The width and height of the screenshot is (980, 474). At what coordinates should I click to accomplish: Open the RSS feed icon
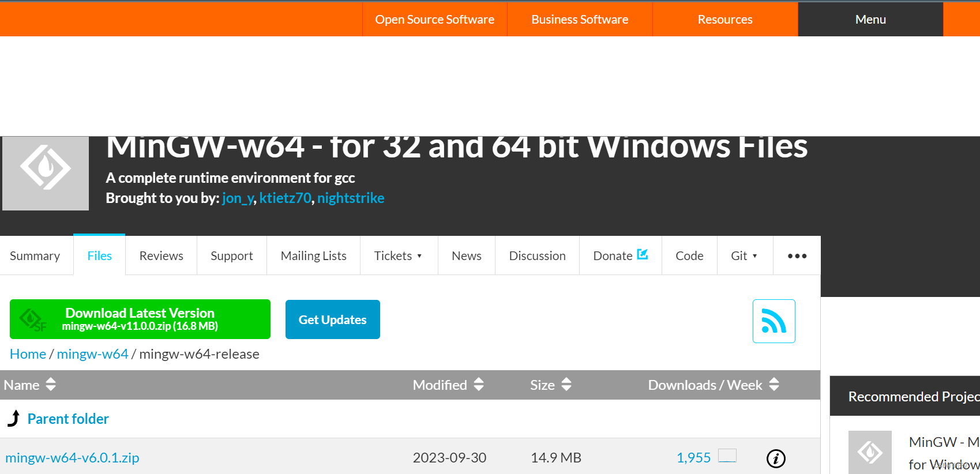[x=774, y=321]
